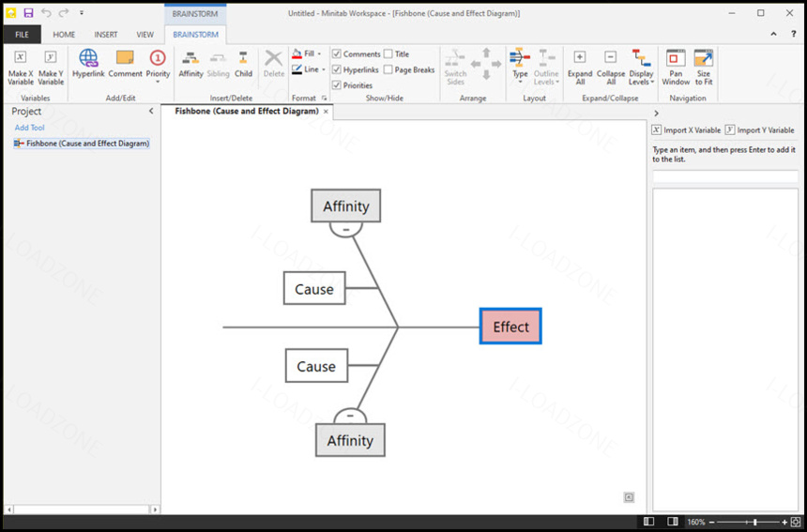Screen dimensions: 807x532
Task: Collapse the bottom Affinity branch
Action: pos(350,416)
